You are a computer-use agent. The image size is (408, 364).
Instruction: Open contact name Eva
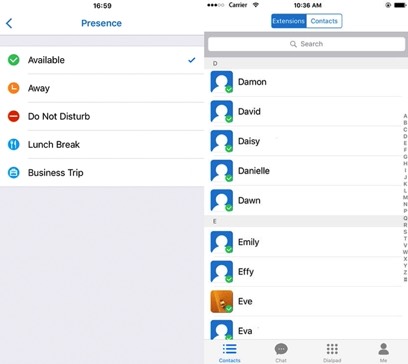pyautogui.click(x=245, y=331)
